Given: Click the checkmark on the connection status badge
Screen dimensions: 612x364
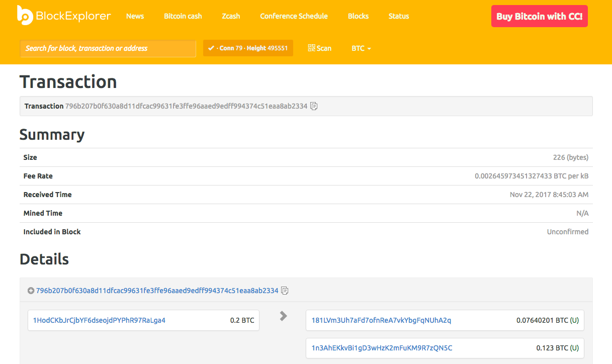Looking at the screenshot, I should 210,48.
